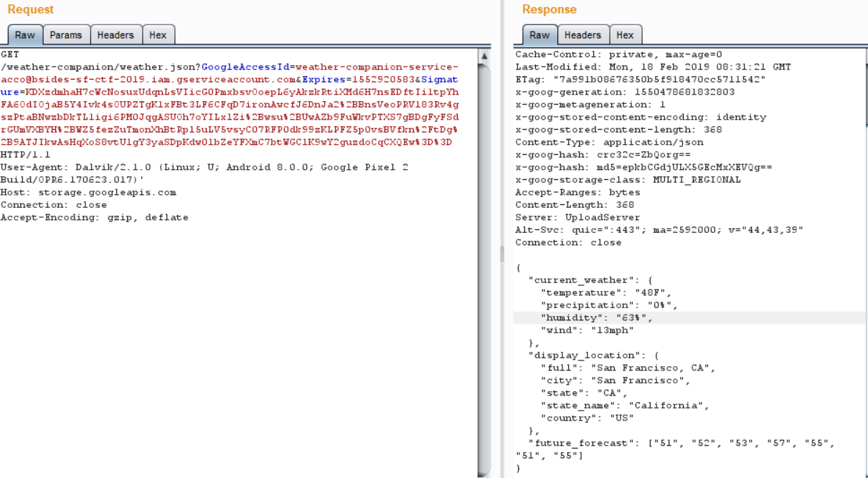This screenshot has width=868, height=478.
Task: Switch to the Request Params tab
Action: [x=65, y=35]
